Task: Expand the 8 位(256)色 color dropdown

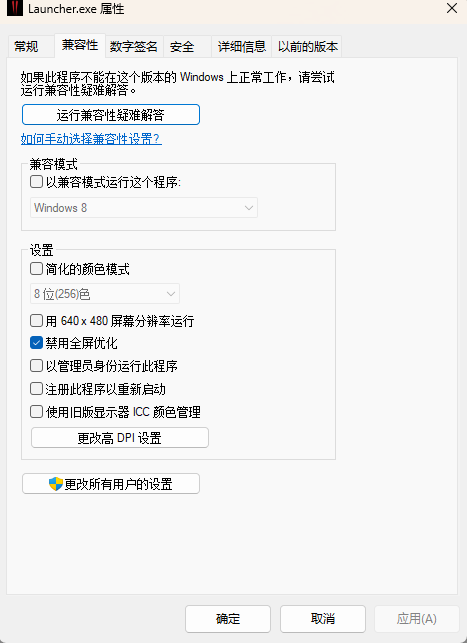Action: point(105,294)
